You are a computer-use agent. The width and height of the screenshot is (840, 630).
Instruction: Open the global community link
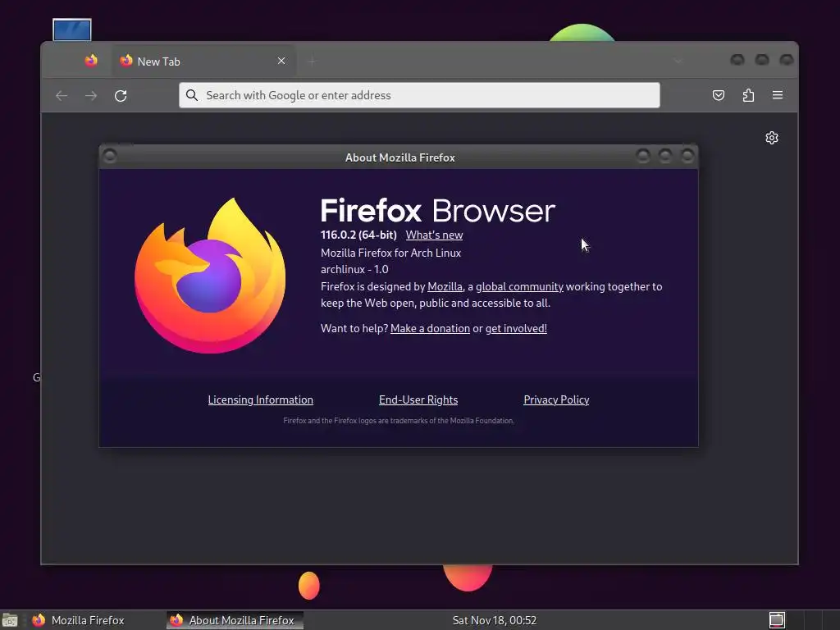pos(519,286)
